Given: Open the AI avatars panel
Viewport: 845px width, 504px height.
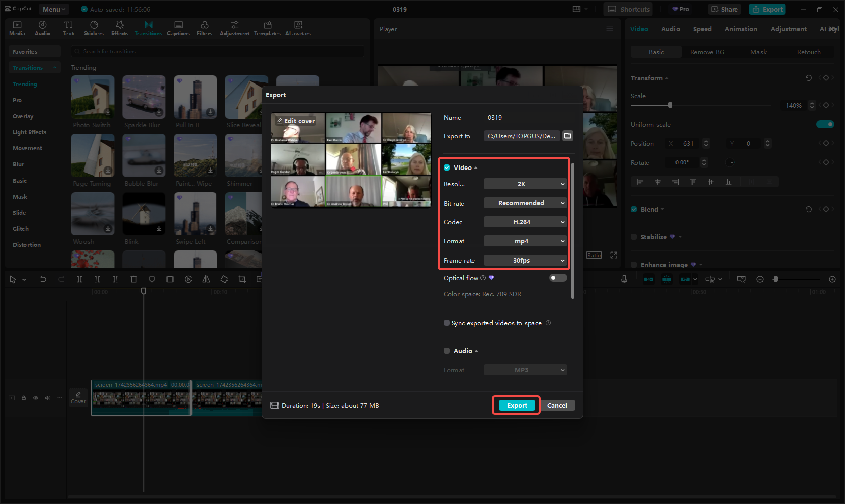Looking at the screenshot, I should [298, 28].
